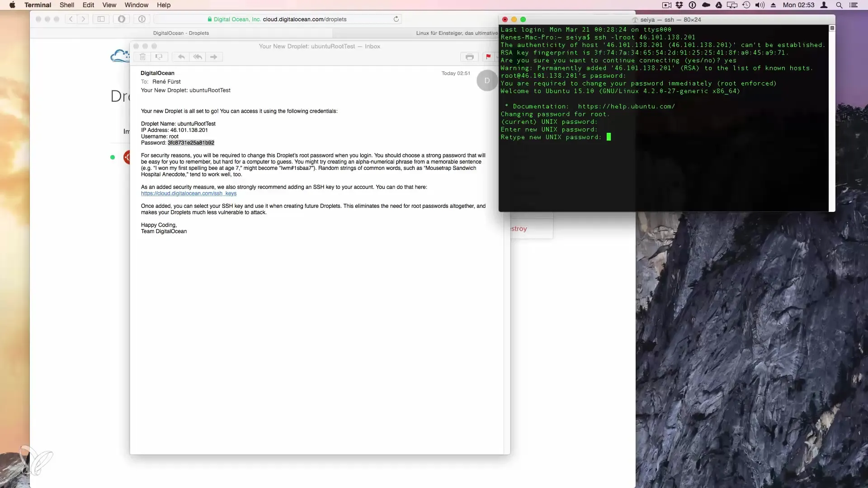Image resolution: width=868 pixels, height=488 pixels.
Task: Forward the DigitalOcean email
Action: (214, 57)
